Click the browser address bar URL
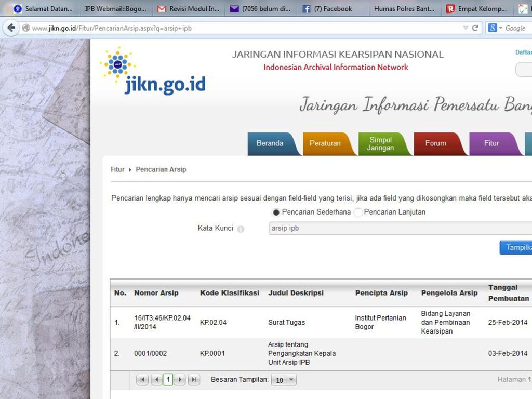Image resolution: width=532 pixels, height=399 pixels. pyautogui.click(x=112, y=28)
